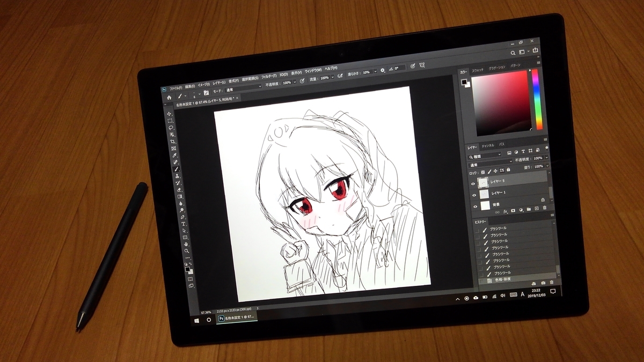Click the レイヤー 5 layer thumbnail
Image resolution: width=644 pixels, height=362 pixels.
pyautogui.click(x=483, y=182)
